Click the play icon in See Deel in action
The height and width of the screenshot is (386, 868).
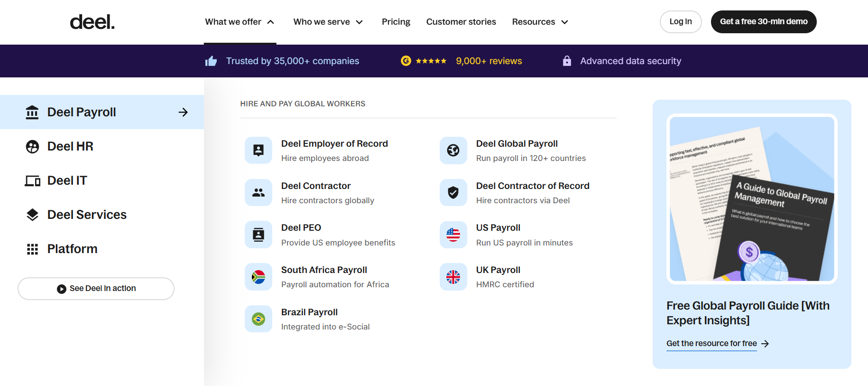[62, 289]
